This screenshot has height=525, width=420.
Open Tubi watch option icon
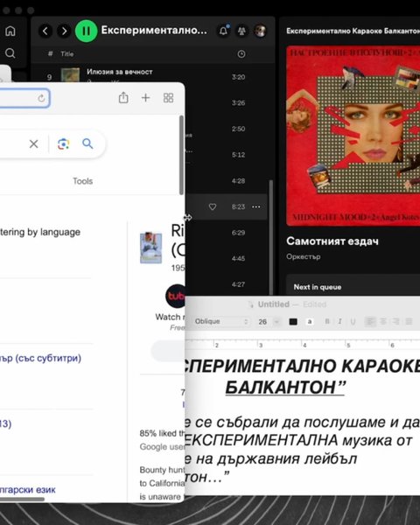[175, 296]
